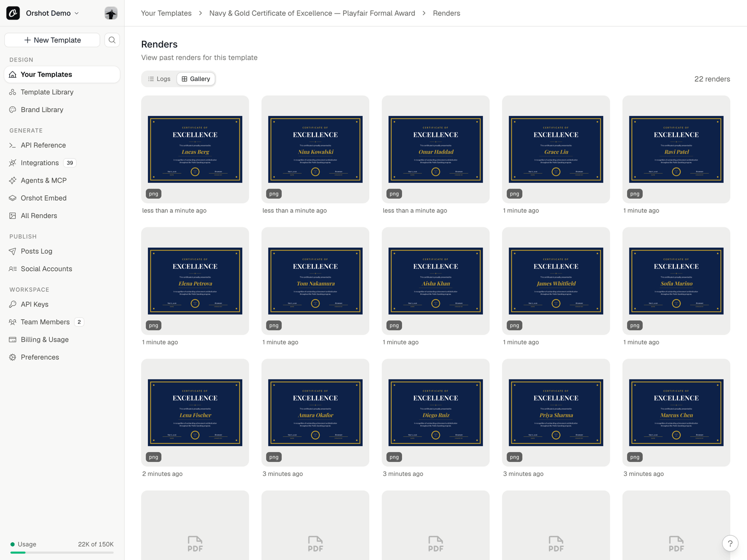This screenshot has width=747, height=560.
Task: Open the Nina Kowalski certificate render
Action: click(315, 149)
